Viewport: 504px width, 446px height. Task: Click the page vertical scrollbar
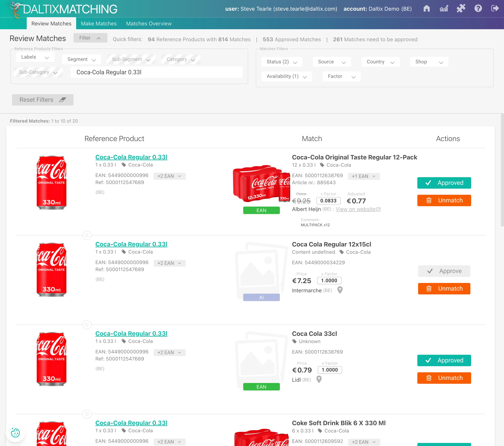[502, 170]
